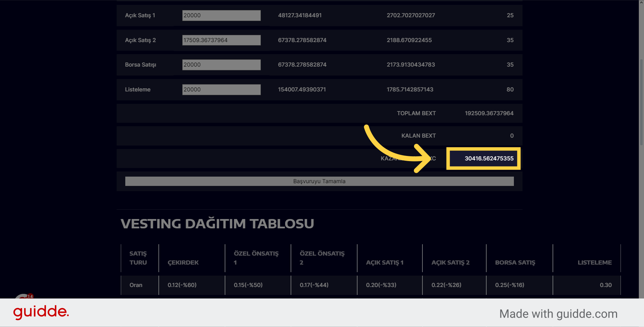644x327 pixels.
Task: Click the ÖZEL ÖNSATIŞ 1 column header
Action: click(x=256, y=258)
